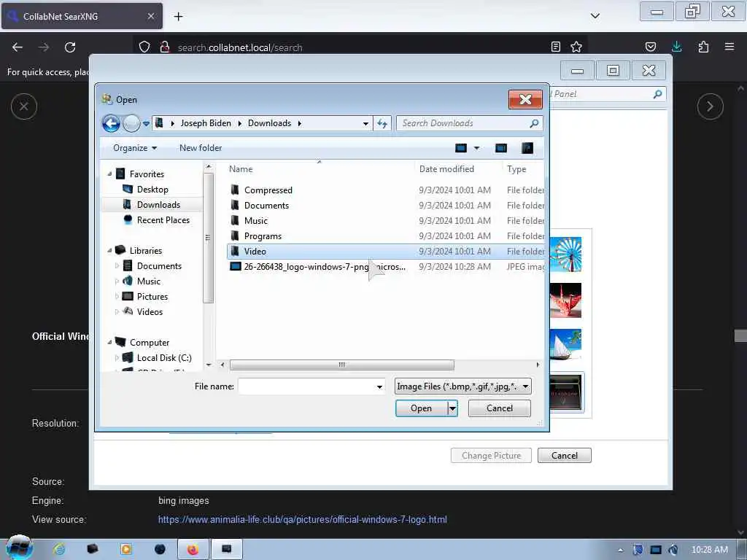Pick the red origami crane thumbnail
This screenshot has height=560, width=747.
pyautogui.click(x=565, y=300)
